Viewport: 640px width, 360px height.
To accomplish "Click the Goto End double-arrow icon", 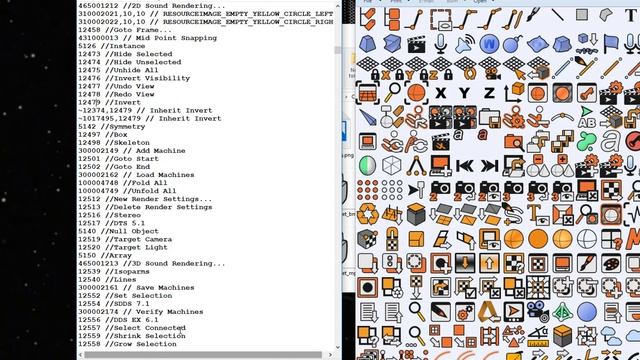I will click(489, 166).
